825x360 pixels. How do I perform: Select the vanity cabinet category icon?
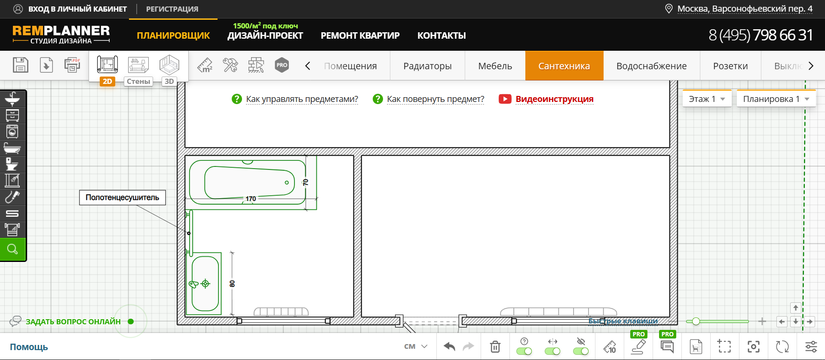point(12,116)
